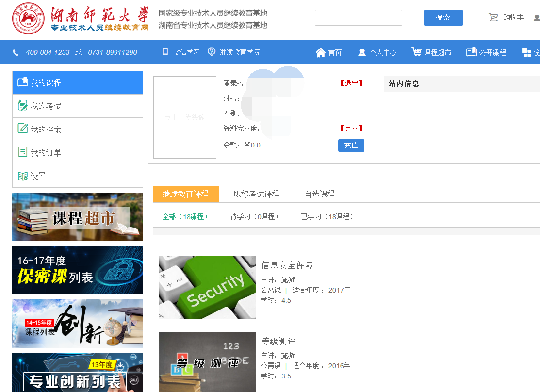Go to 首页 via house icon

click(320, 52)
